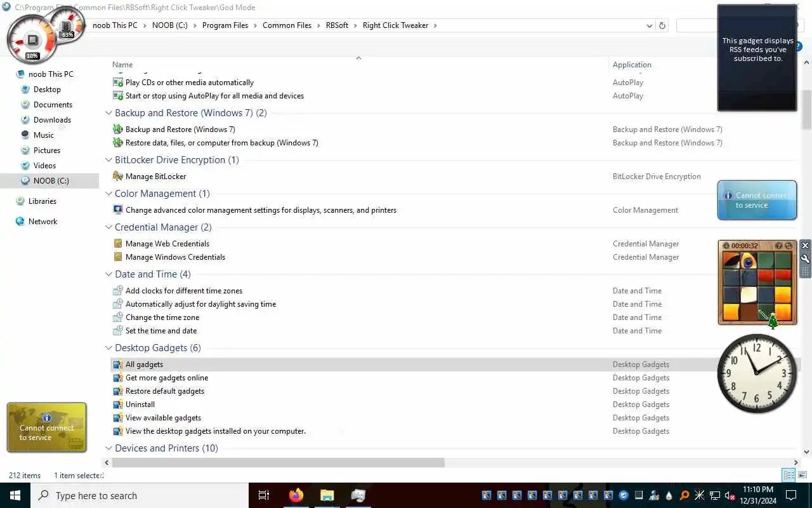Screen dimensions: 812x508
Task: Click the puzzle gadget drag handle grip
Action: tap(805, 271)
